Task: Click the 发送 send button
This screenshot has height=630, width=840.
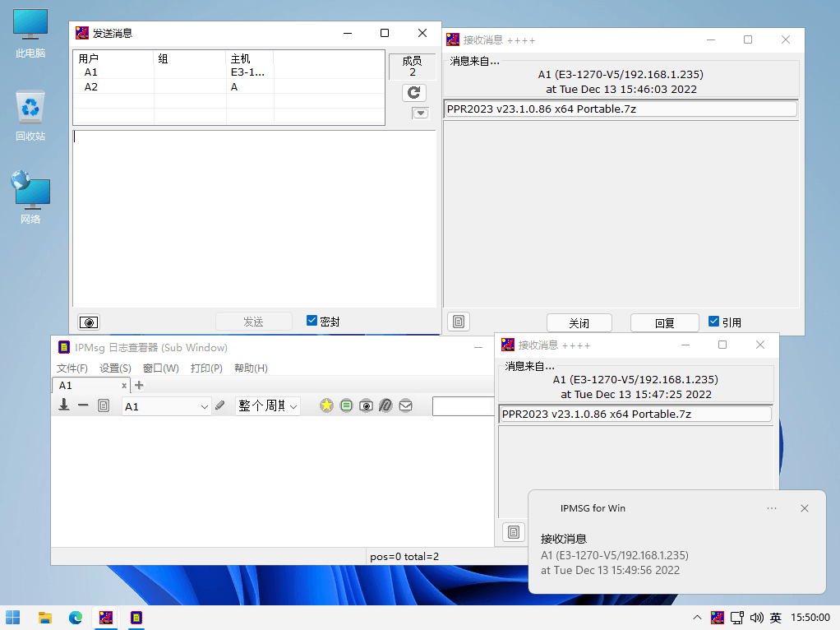Action: pos(253,322)
